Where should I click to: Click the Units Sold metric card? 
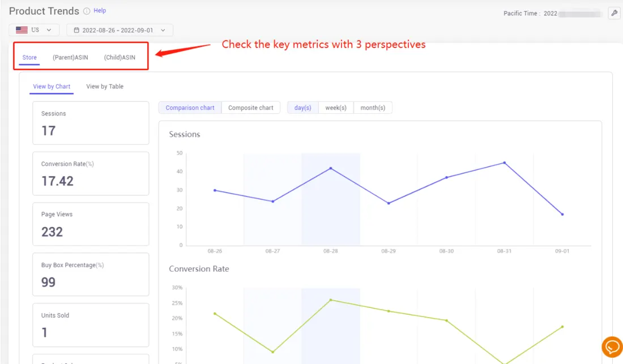click(x=91, y=325)
